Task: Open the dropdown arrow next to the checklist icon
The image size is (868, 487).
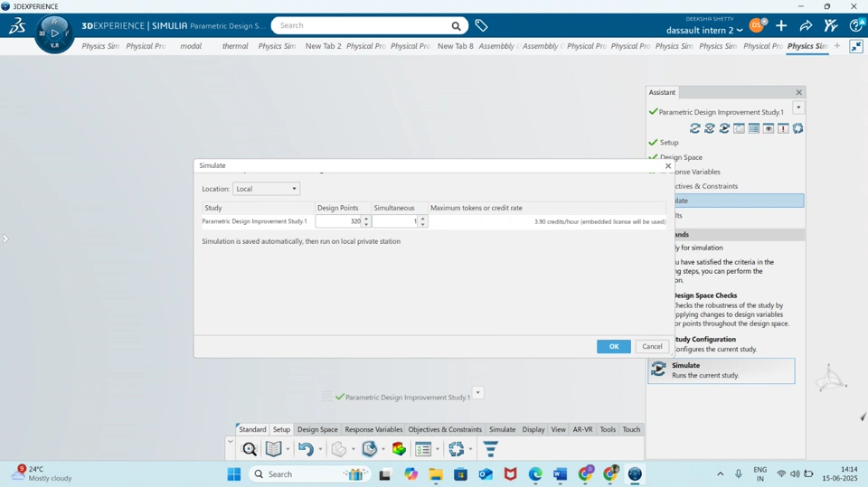Action: coord(438,449)
